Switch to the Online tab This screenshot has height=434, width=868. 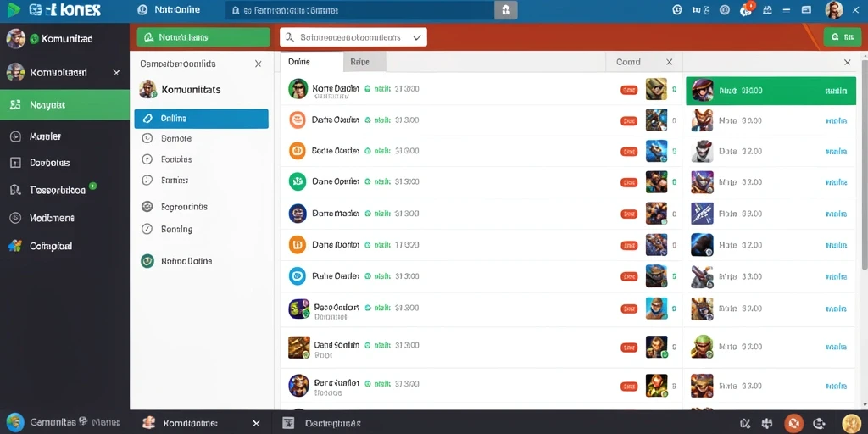[312, 62]
